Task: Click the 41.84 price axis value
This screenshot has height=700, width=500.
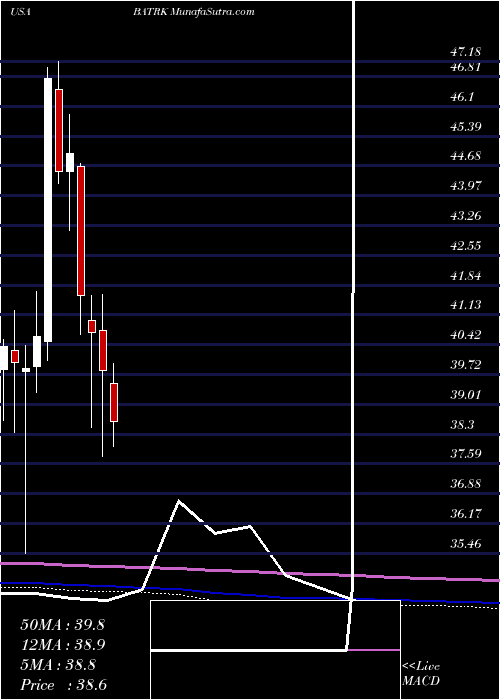Action: click(x=465, y=276)
